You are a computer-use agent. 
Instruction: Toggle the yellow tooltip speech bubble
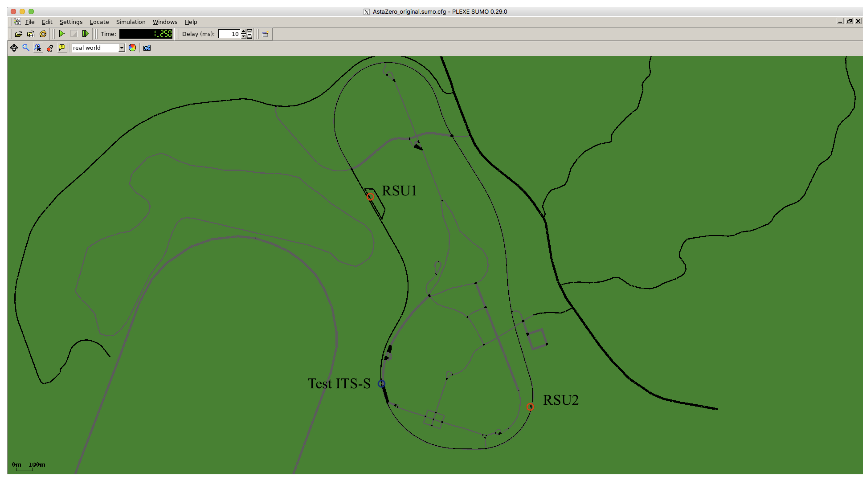pos(62,48)
